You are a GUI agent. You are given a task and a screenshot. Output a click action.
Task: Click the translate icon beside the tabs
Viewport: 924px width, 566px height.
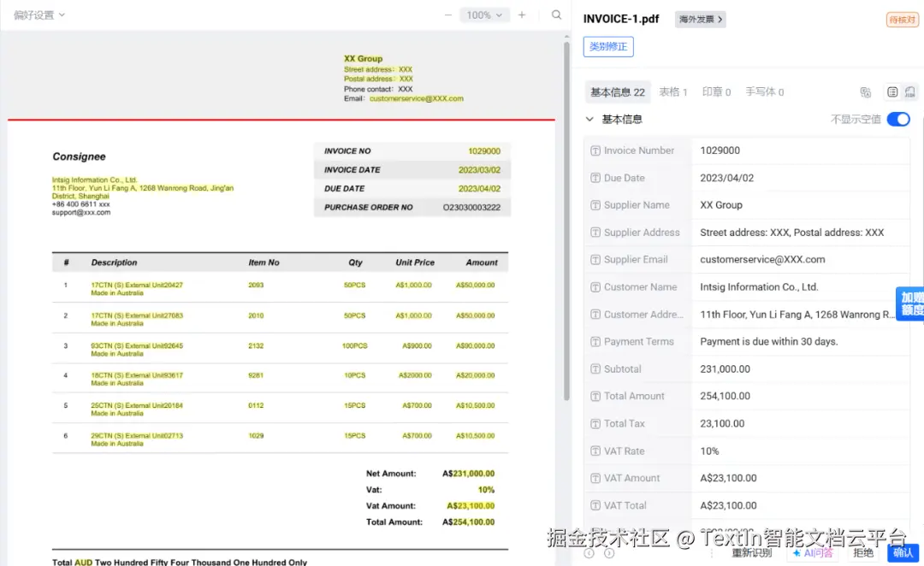865,91
